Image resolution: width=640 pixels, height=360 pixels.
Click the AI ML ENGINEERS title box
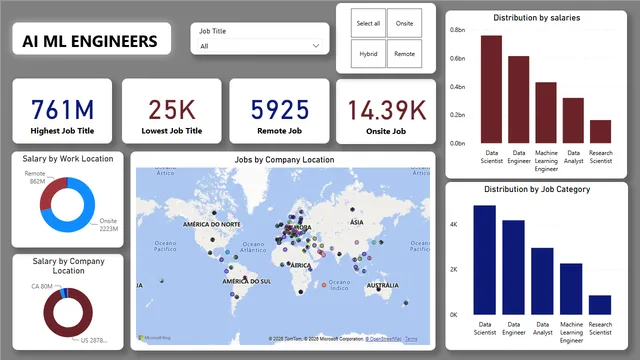pyautogui.click(x=91, y=39)
